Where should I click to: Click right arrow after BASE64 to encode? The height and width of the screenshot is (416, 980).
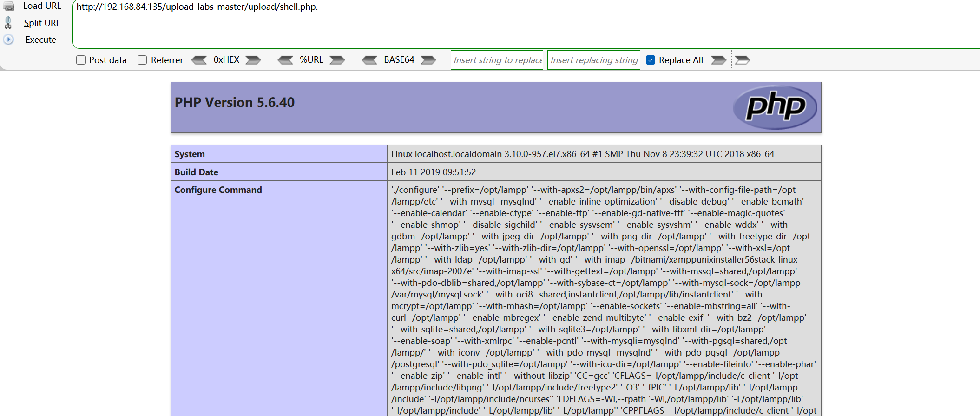(428, 60)
